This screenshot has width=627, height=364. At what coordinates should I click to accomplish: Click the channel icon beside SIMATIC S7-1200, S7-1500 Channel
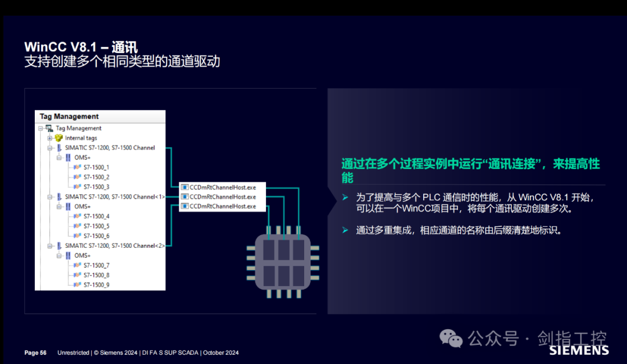click(x=59, y=148)
